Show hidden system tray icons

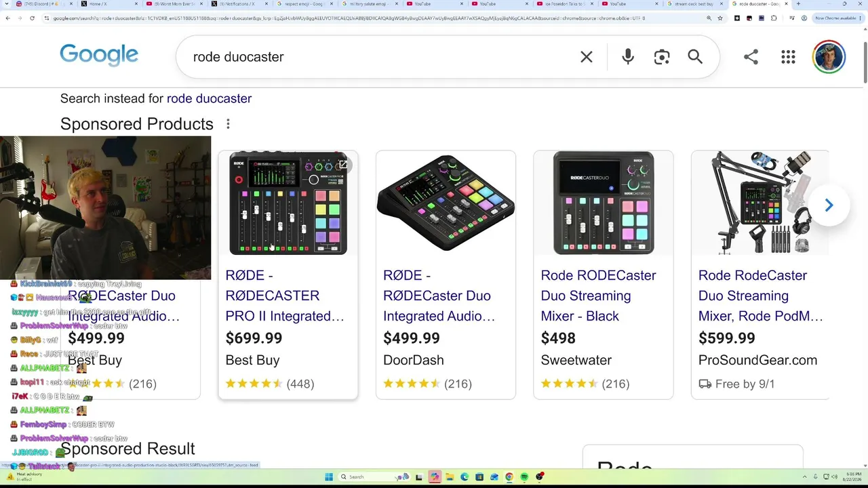pos(805,476)
